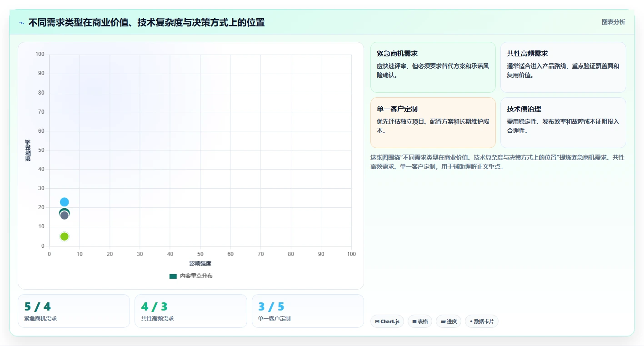The height and width of the screenshot is (346, 644).
Task: Click the lightning icon beside the title
Action: (x=21, y=23)
